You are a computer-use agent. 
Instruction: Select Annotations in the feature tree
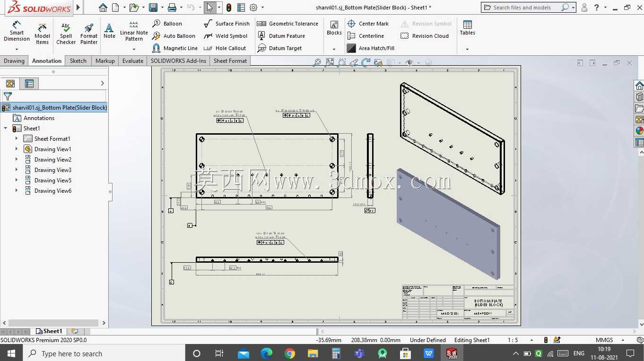pos(39,118)
